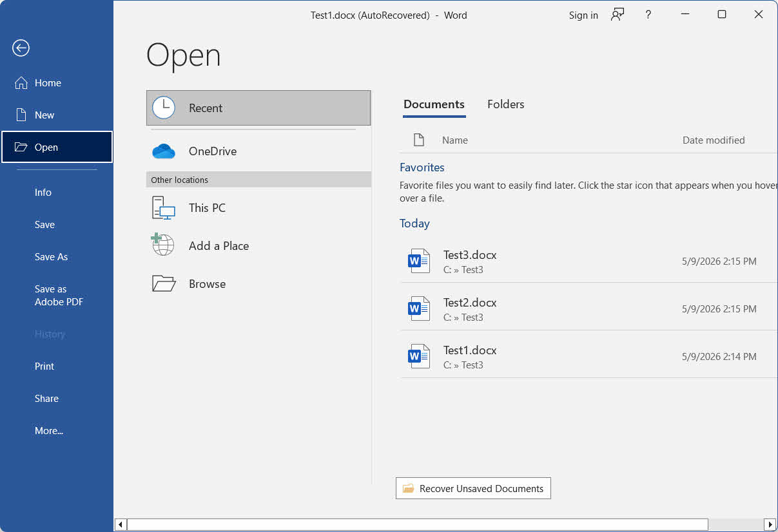The image size is (778, 532).
Task: Open Help with the question mark
Action: pyautogui.click(x=648, y=15)
